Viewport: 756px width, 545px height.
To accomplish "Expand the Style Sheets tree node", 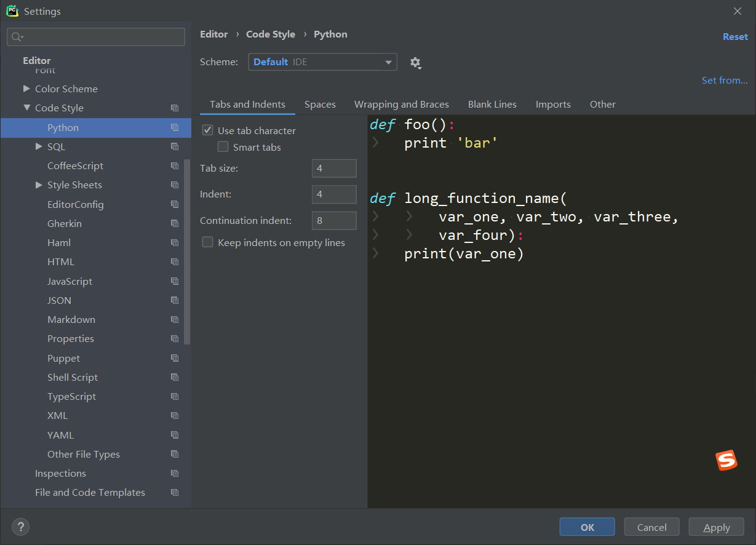I will [39, 185].
